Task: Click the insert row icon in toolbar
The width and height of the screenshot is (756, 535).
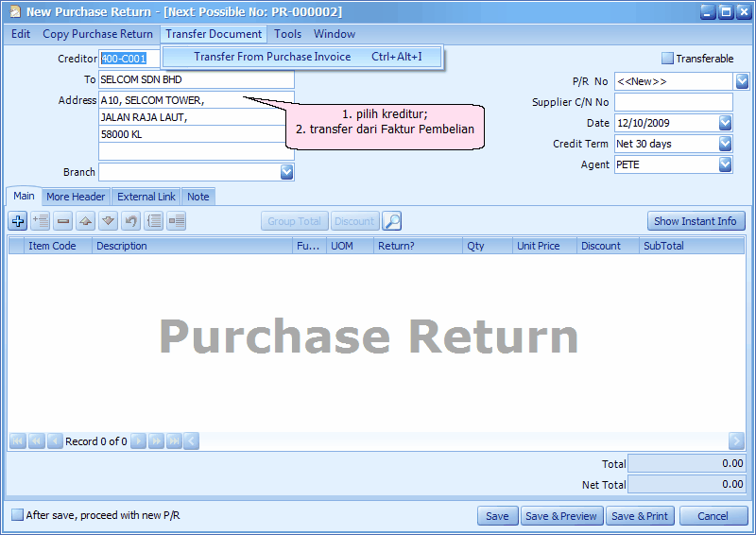Action: pyautogui.click(x=41, y=221)
